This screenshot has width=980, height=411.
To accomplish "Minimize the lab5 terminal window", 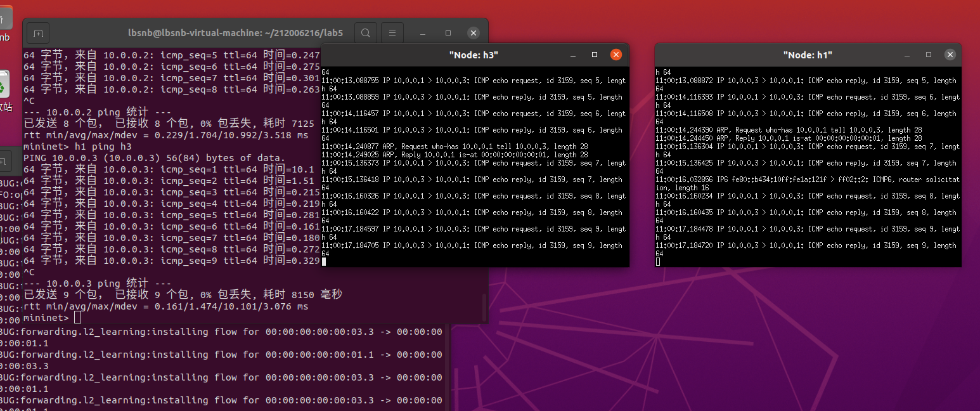I will pos(423,33).
